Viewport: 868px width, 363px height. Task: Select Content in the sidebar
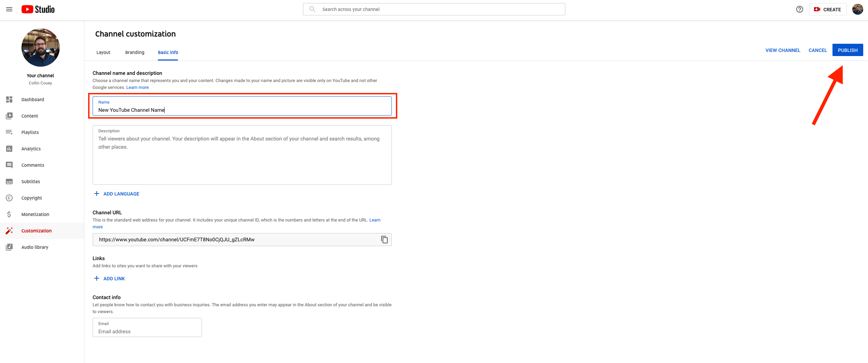click(x=30, y=116)
